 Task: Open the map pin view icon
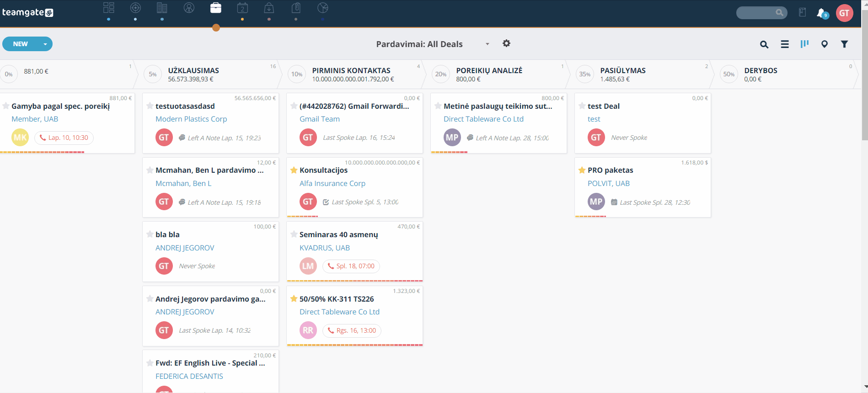click(x=825, y=44)
